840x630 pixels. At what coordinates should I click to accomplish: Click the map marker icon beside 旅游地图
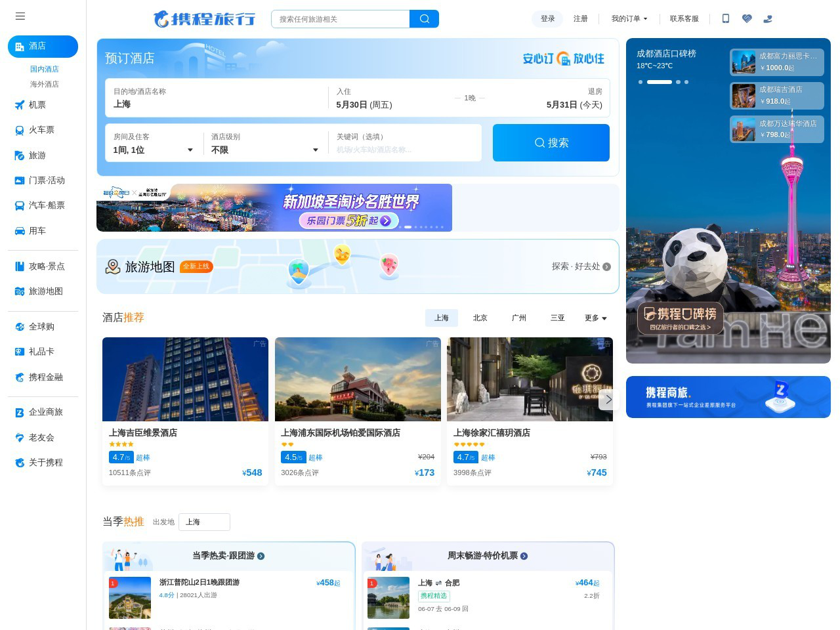coord(113,266)
